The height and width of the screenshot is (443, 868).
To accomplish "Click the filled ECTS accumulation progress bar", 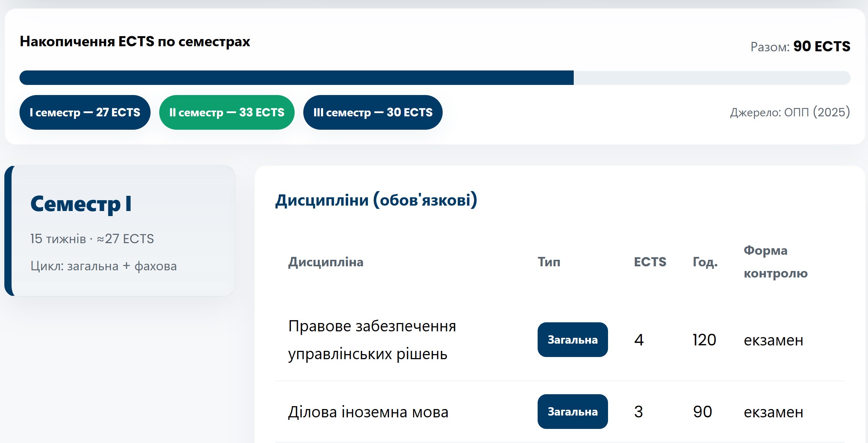I will click(x=296, y=78).
